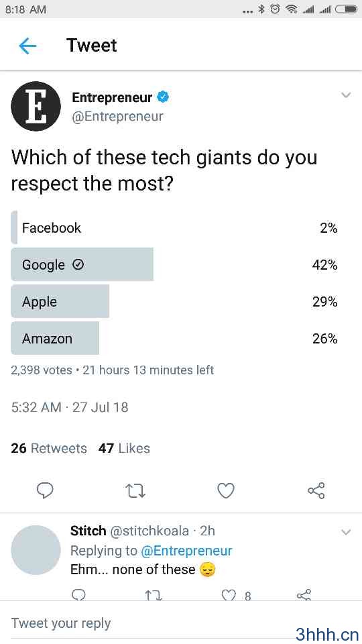This screenshot has width=362, height=644.
Task: Like the Entrepreneur tweet with heart icon
Action: click(x=226, y=490)
